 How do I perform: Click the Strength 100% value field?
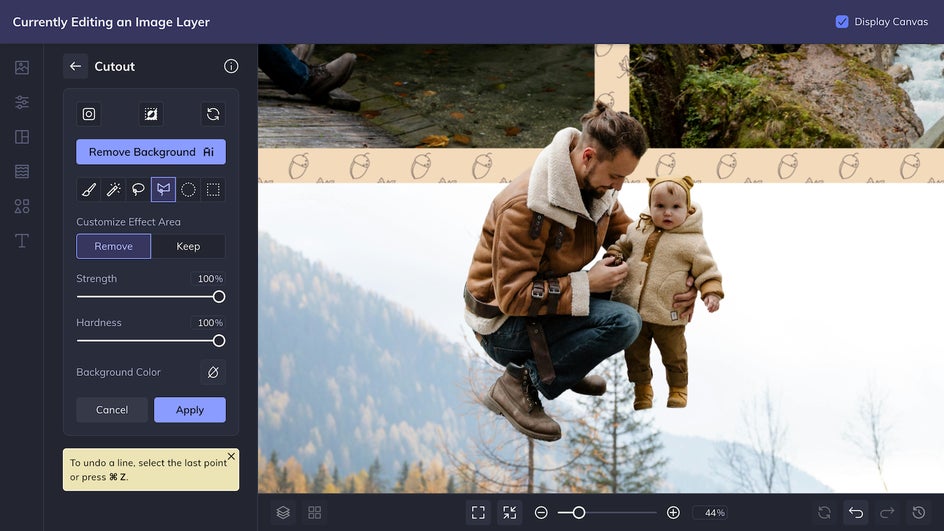click(x=210, y=279)
